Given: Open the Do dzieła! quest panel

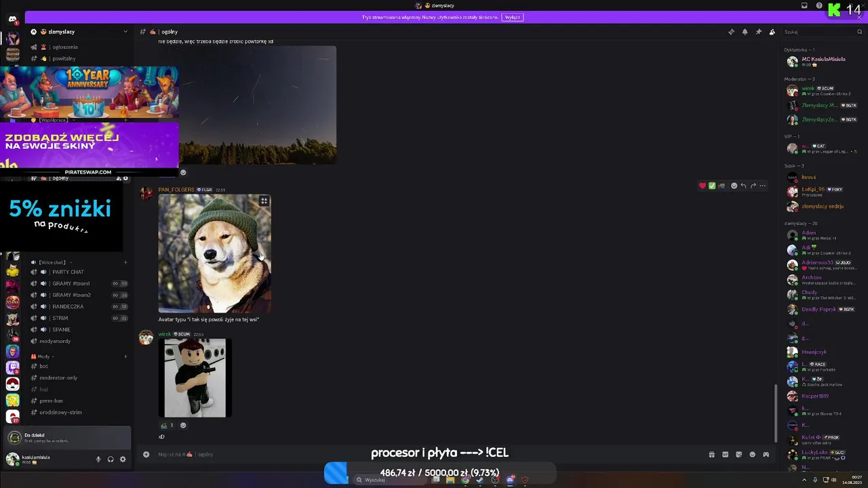Looking at the screenshot, I should point(67,438).
